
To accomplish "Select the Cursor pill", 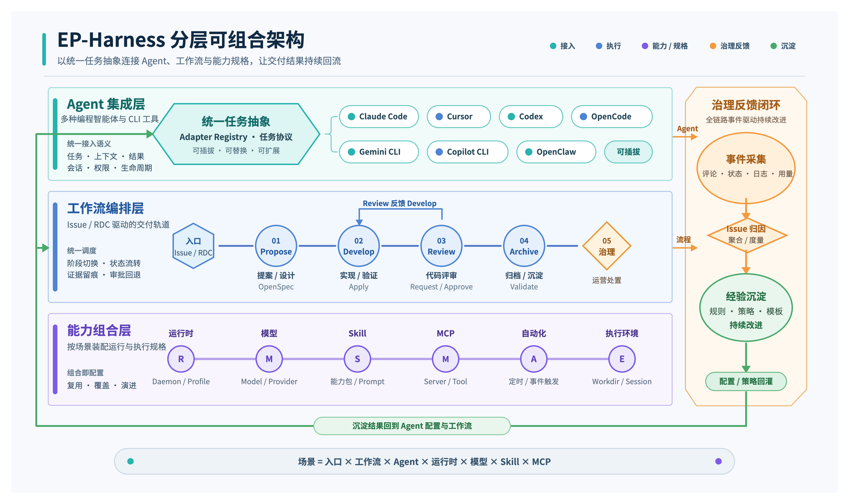I will click(x=458, y=117).
